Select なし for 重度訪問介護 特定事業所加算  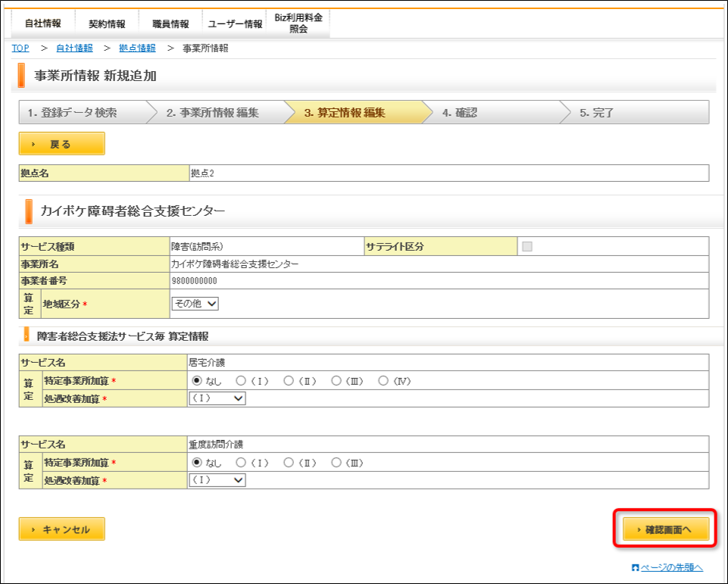(x=197, y=462)
